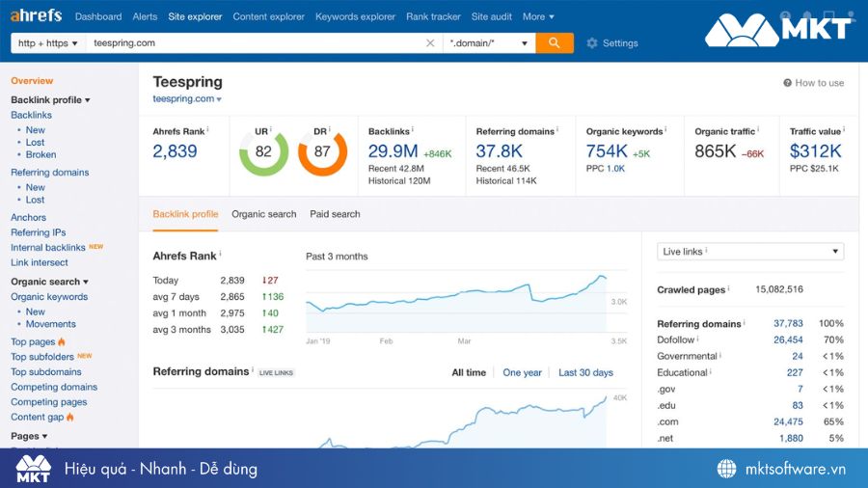Switch to the Paid search tab

(335, 213)
